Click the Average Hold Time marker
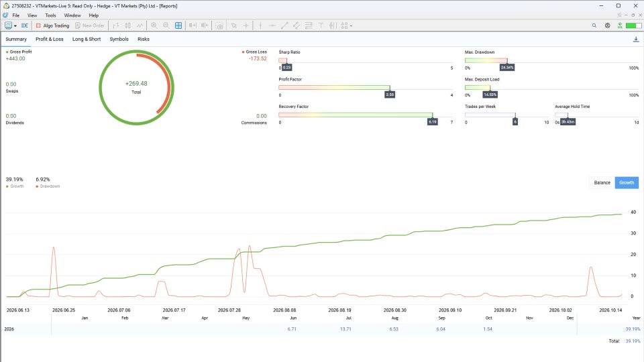644x362 pixels. pyautogui.click(x=568, y=121)
